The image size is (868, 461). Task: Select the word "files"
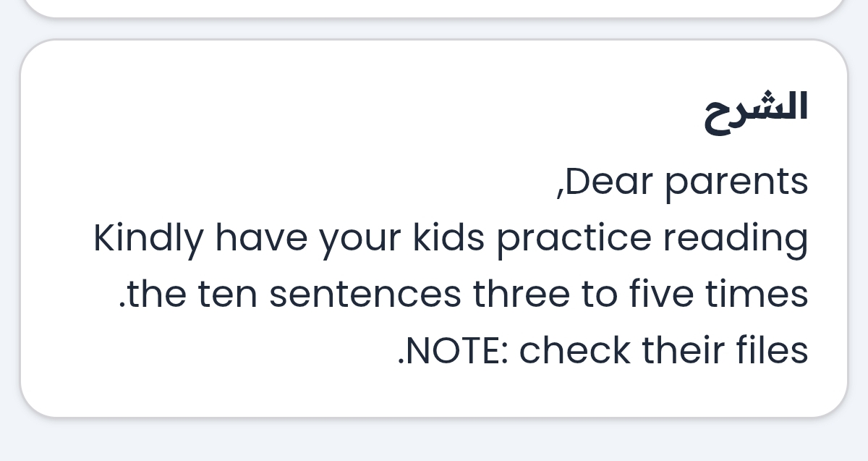[773, 350]
